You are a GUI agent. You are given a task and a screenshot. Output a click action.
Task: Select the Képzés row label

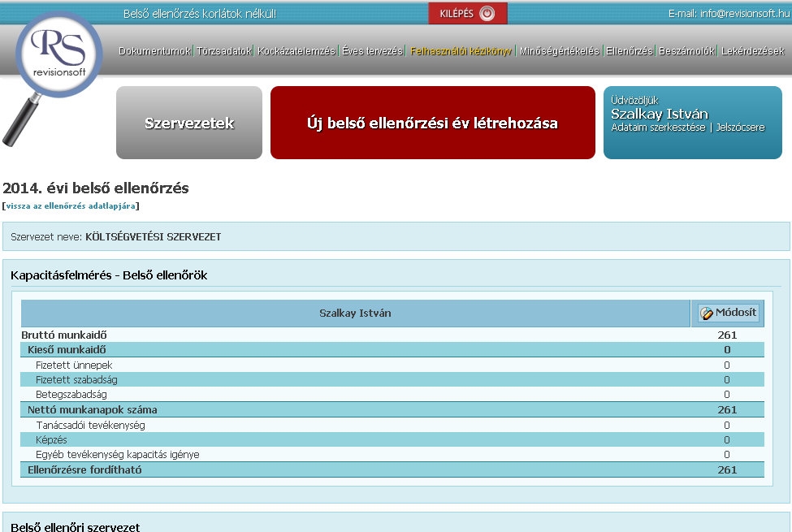[x=51, y=440]
